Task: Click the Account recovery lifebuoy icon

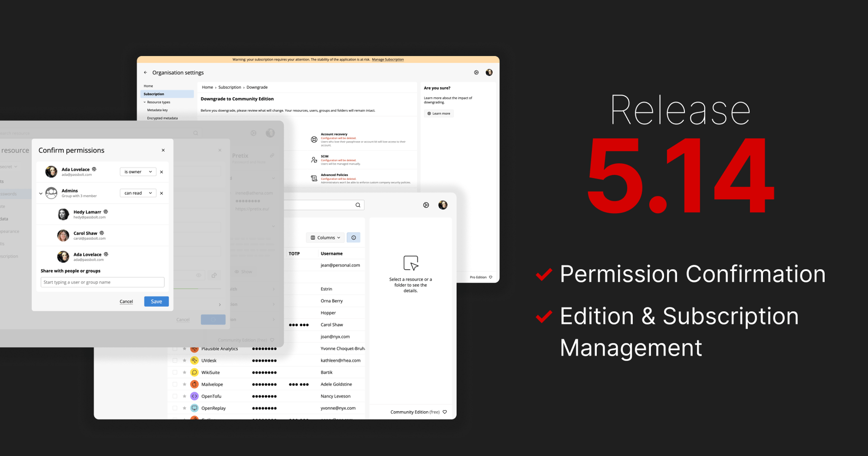Action: pyautogui.click(x=314, y=140)
